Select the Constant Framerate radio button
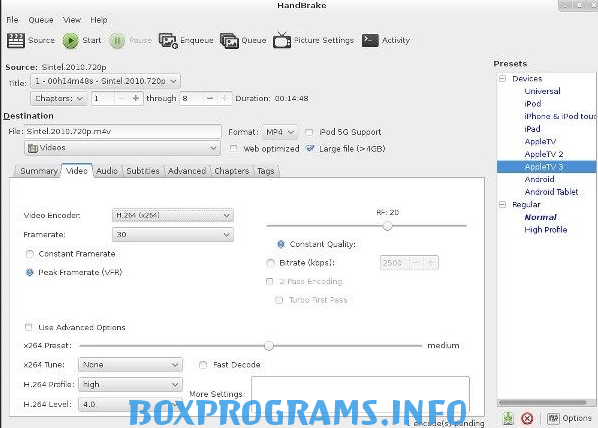Viewport: 598px width, 428px height. pos(30,254)
